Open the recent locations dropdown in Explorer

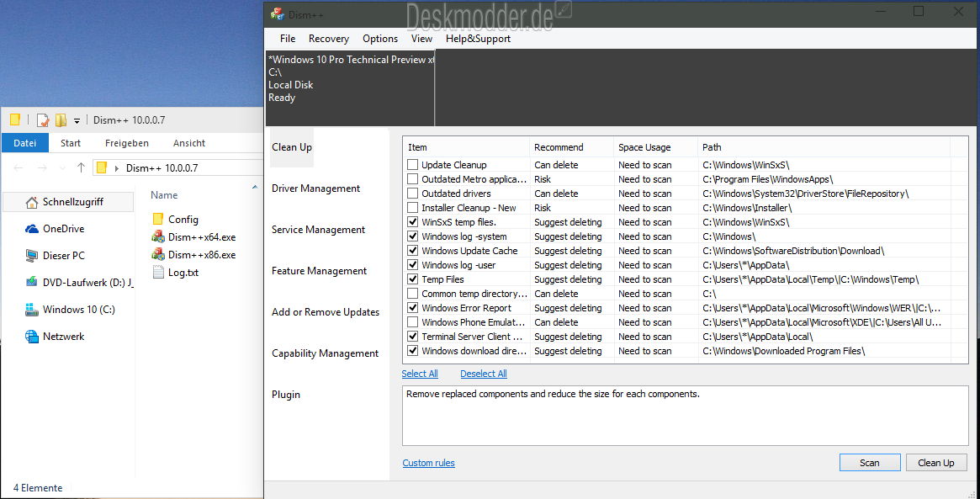[62, 168]
